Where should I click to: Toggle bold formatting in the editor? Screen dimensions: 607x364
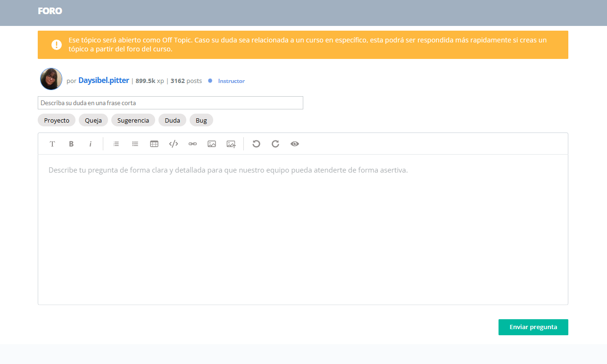(x=71, y=144)
